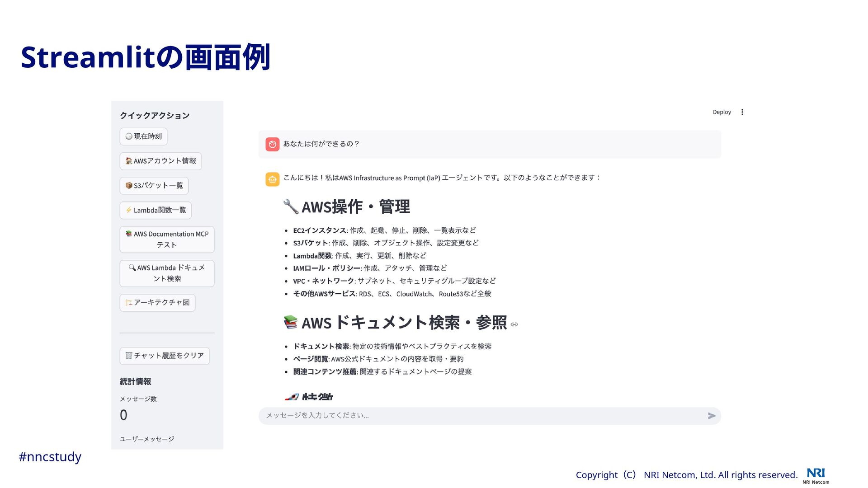868x488 pixels.
Task: Open the Deploy menu item
Action: 722,112
